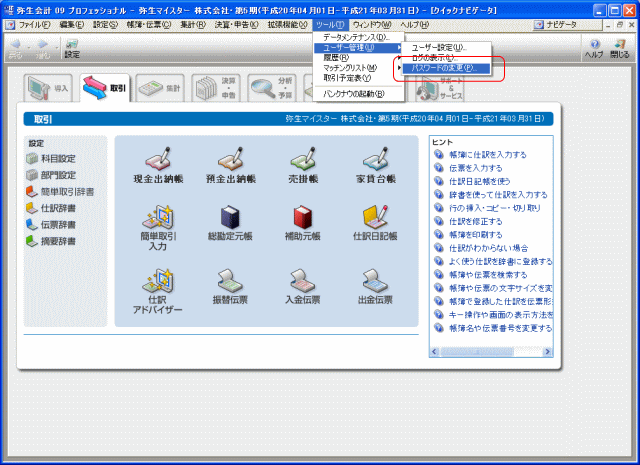
Task: Open the 決算・申告 menu in menu bar
Action: [x=237, y=25]
